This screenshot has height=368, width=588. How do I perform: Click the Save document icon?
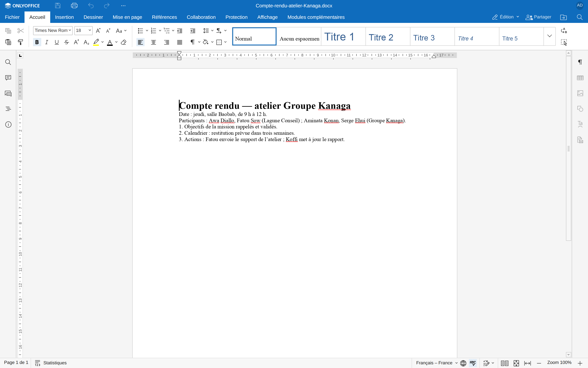point(58,5)
